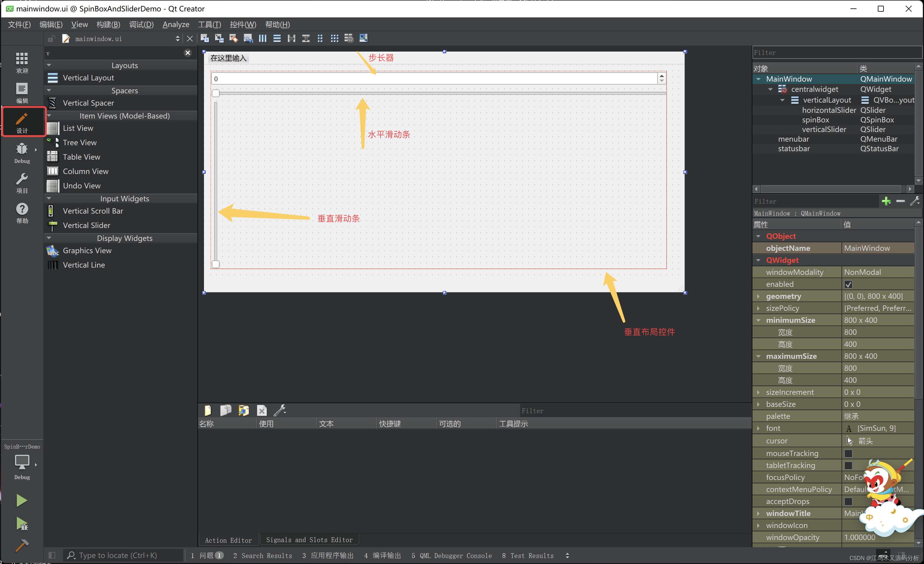Open the Search Results output pane
Viewport: 924px width, 564px height.
(x=262, y=555)
